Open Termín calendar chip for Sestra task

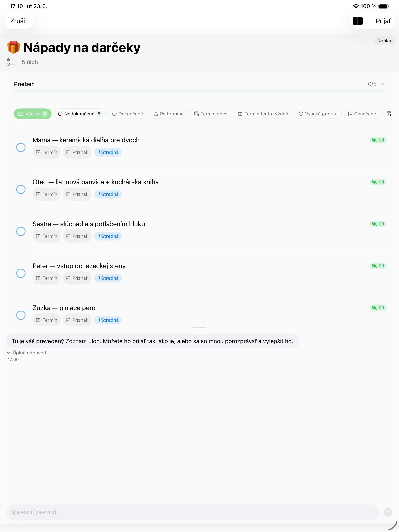[x=46, y=236]
